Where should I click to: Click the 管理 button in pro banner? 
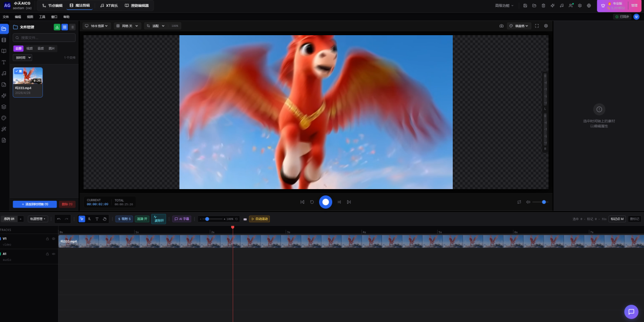pyautogui.click(x=634, y=5)
